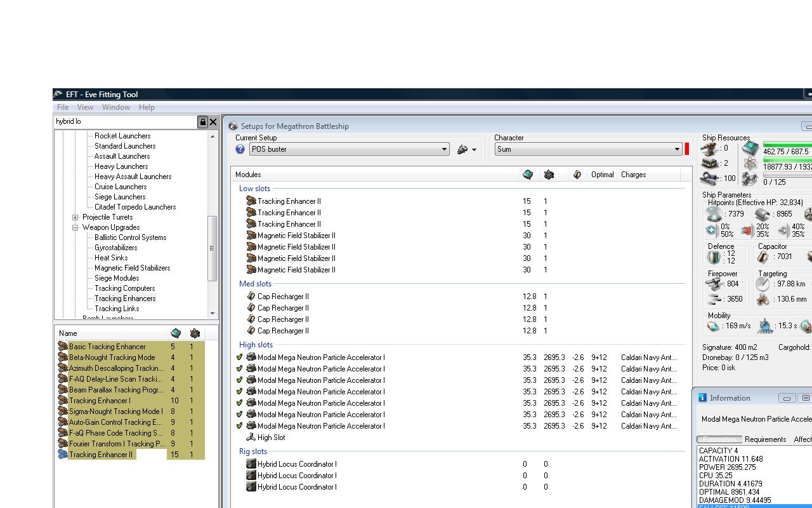The image size is (812, 508).
Task: Click the blue help icon beside Current Setup
Action: pos(240,149)
